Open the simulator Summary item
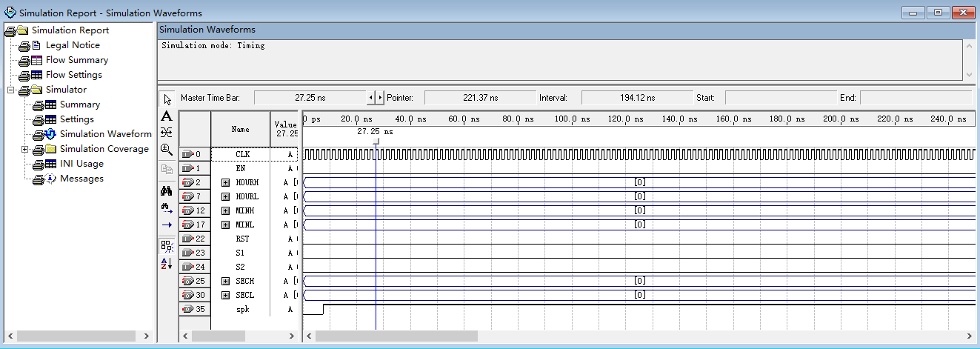The image size is (980, 349). point(80,104)
